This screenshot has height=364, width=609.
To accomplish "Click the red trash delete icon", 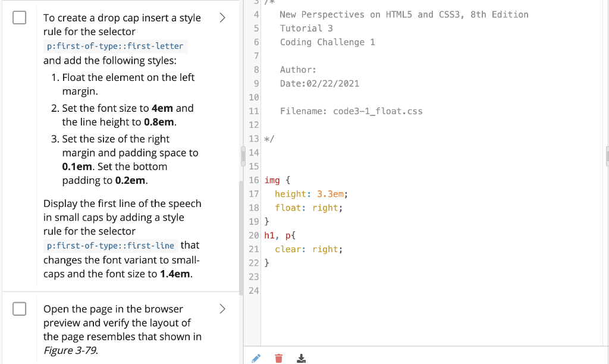I will (278, 358).
